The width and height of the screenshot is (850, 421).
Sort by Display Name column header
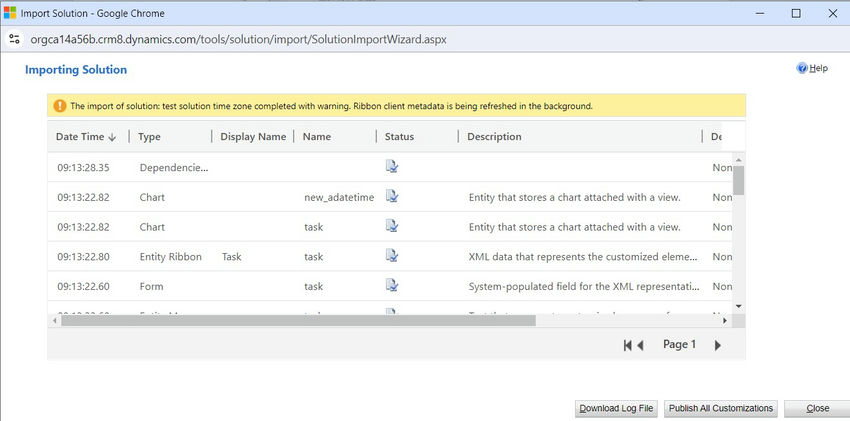pyautogui.click(x=253, y=137)
